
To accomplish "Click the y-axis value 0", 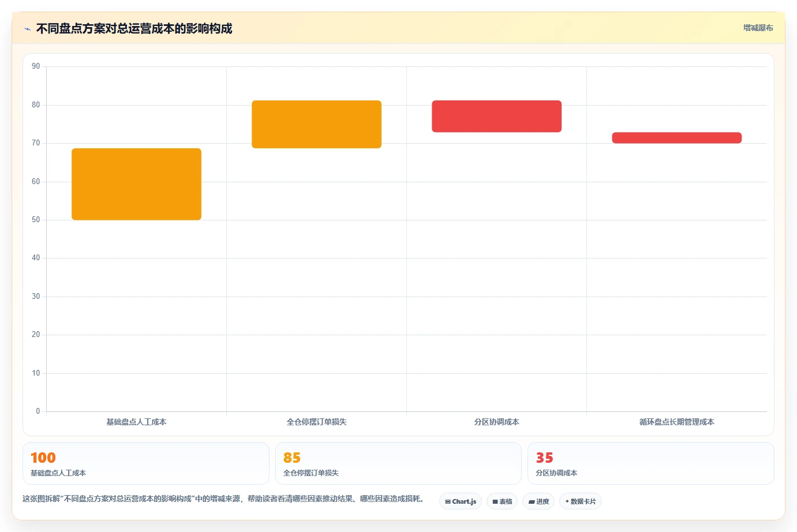I will click(x=38, y=411).
